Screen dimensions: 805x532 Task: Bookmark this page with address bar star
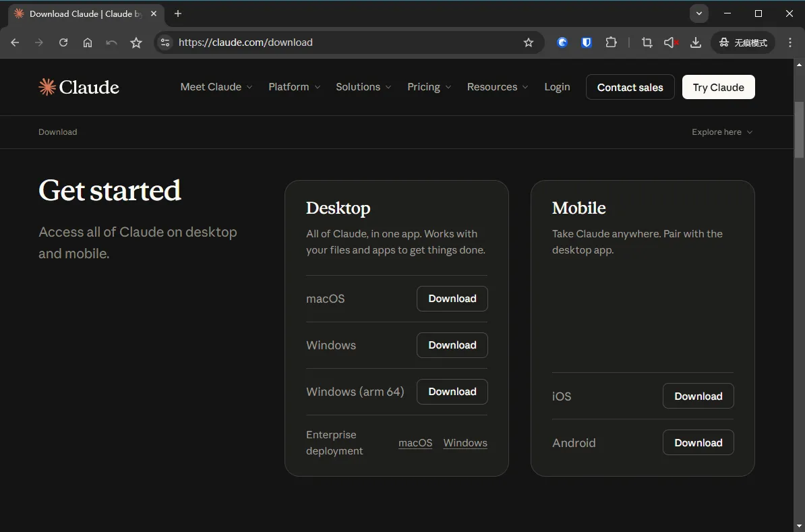click(x=529, y=42)
